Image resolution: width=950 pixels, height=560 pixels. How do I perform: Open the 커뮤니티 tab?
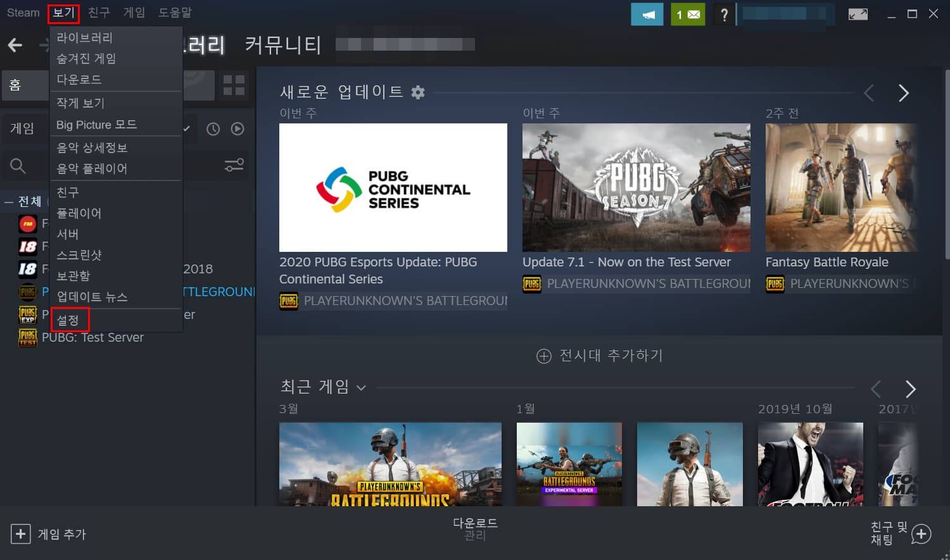[282, 45]
